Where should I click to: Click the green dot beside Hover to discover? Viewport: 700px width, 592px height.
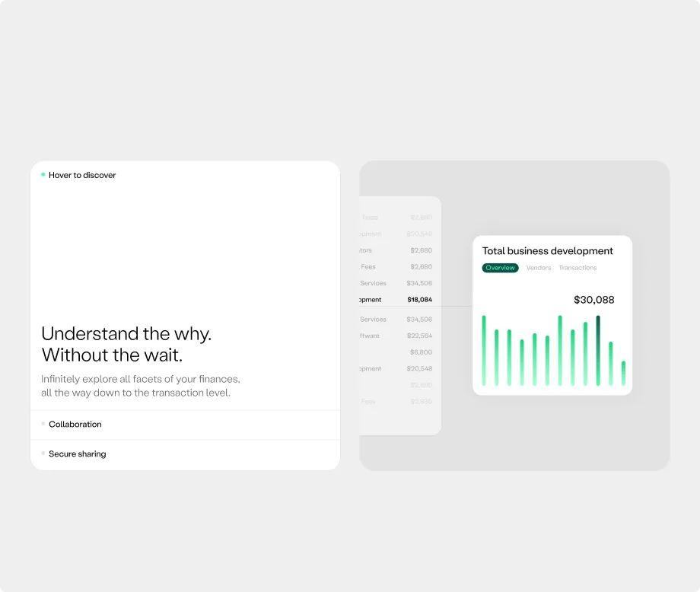click(x=43, y=175)
